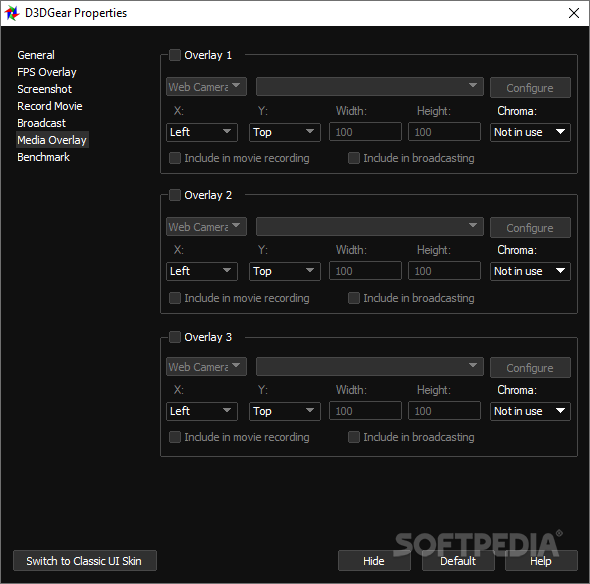This screenshot has height=584, width=590.
Task: Enable the Overlay 1 checkbox
Action: 175,55
